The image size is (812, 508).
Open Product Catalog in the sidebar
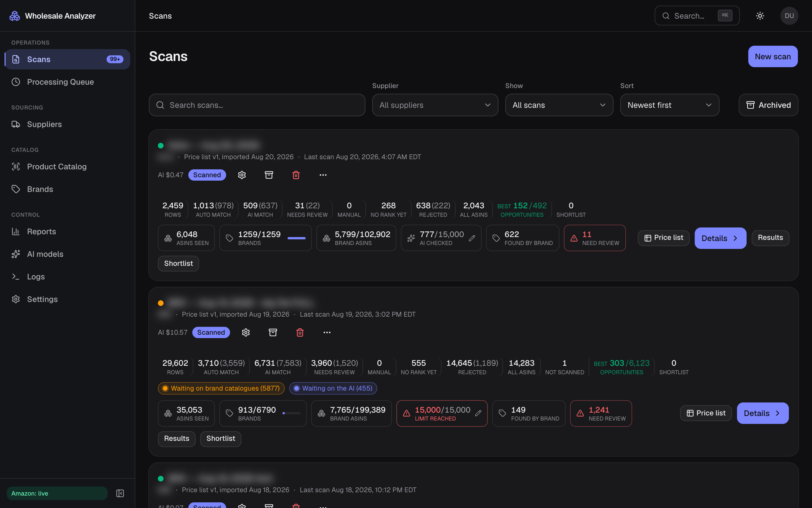click(x=67, y=166)
